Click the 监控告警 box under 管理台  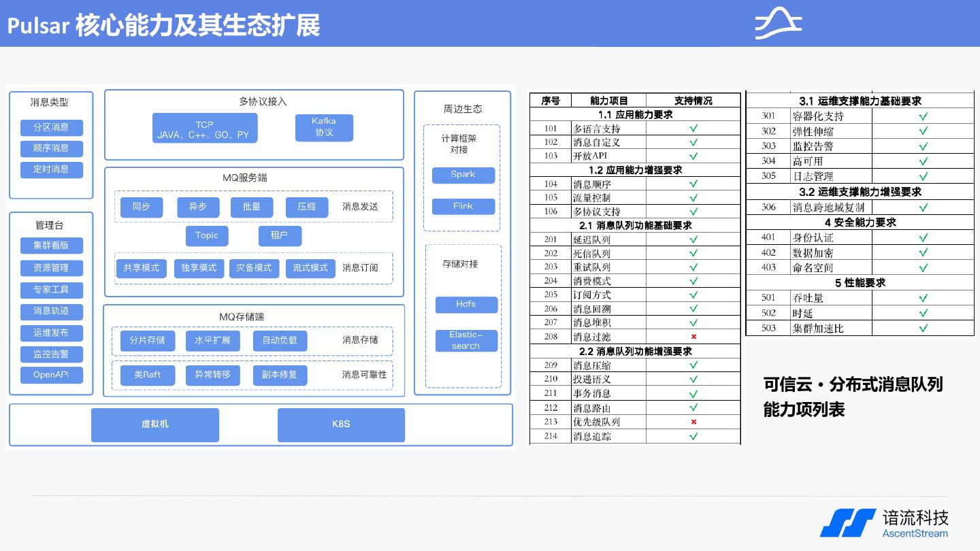point(51,354)
